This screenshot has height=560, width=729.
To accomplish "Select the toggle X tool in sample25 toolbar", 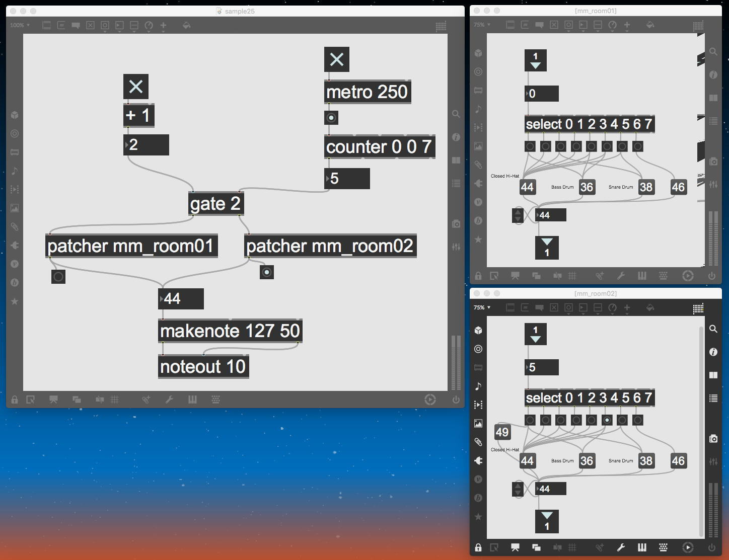I will coord(91,25).
